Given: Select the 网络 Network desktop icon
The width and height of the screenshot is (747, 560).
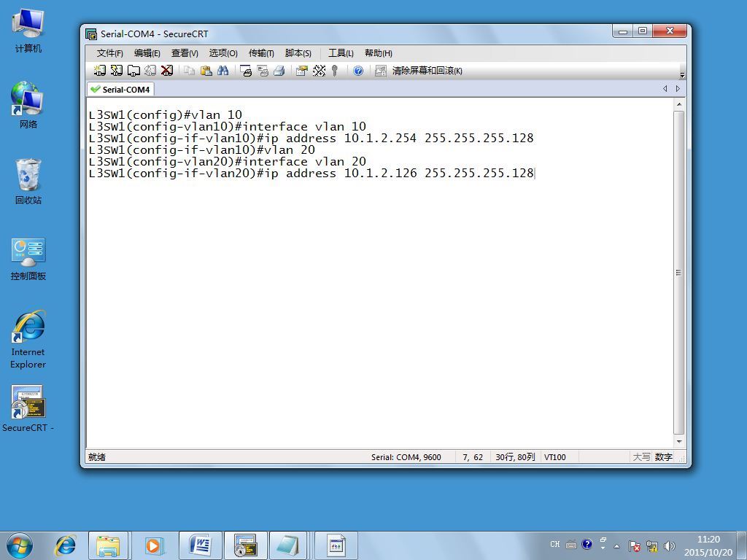Looking at the screenshot, I should coord(28,105).
